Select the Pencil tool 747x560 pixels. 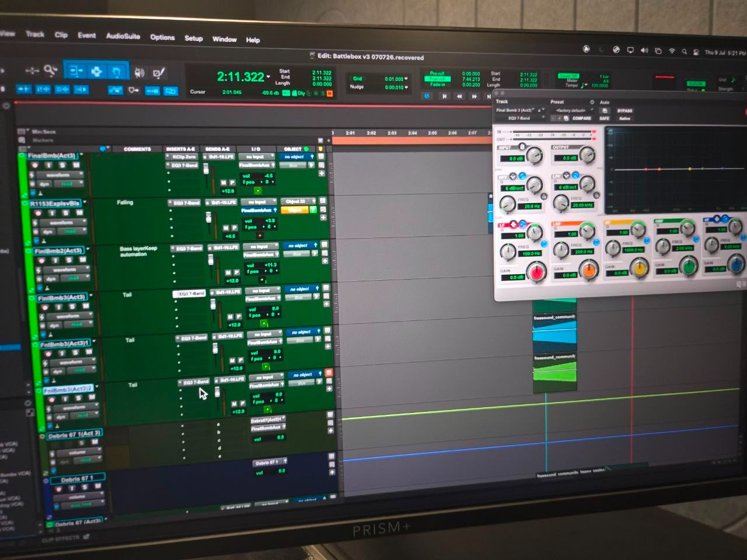click(158, 73)
